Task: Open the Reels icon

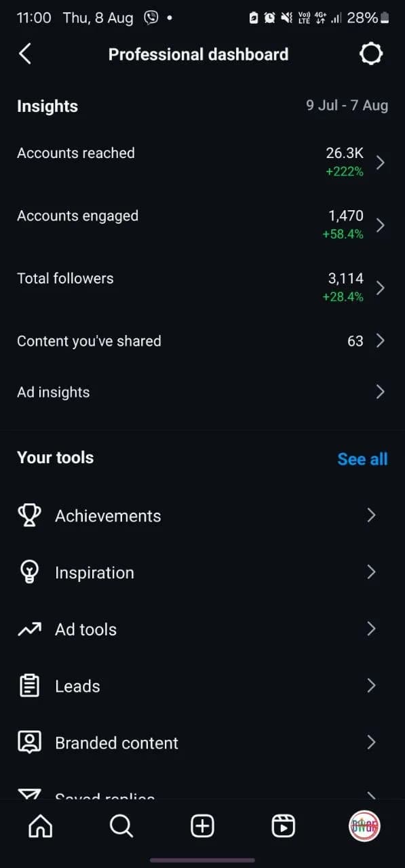Action: (283, 826)
